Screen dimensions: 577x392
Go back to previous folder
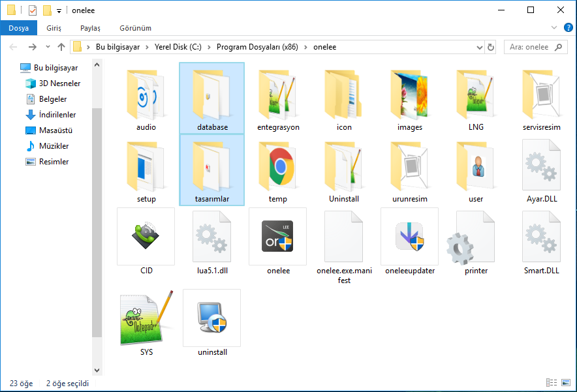pos(13,47)
